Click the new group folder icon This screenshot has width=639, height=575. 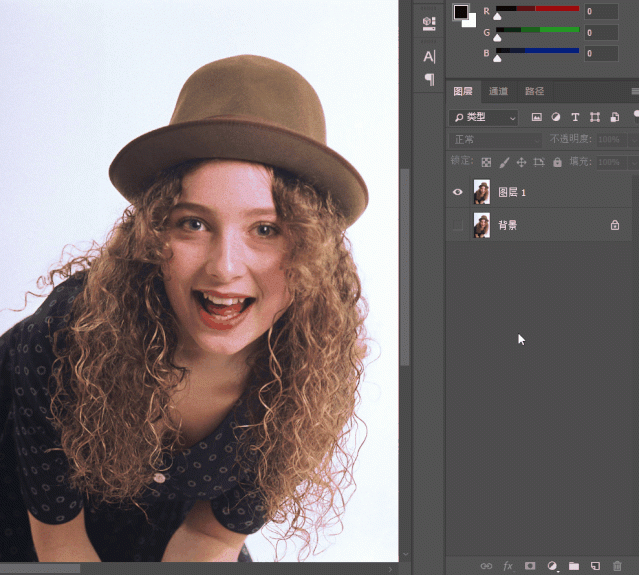coord(573,566)
